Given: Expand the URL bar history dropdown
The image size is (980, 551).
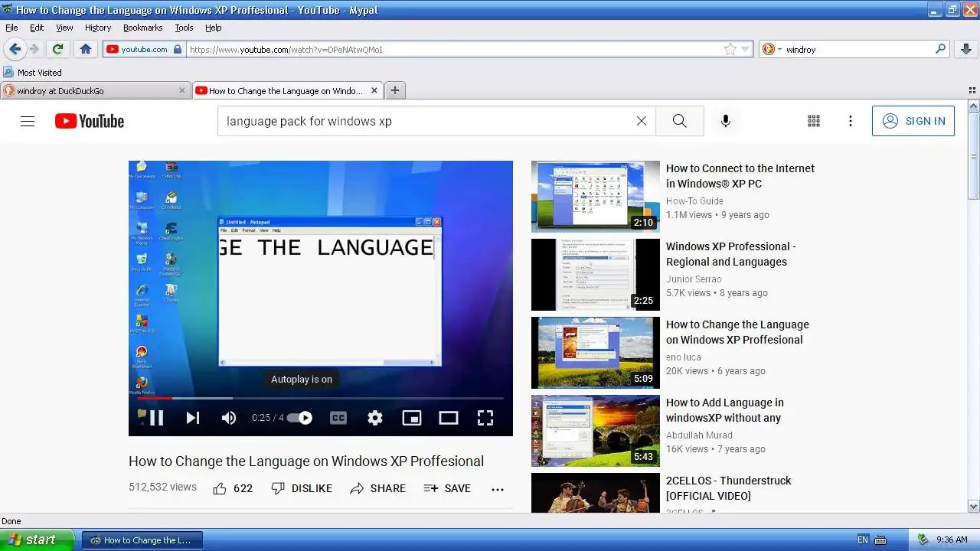Looking at the screenshot, I should [x=745, y=49].
